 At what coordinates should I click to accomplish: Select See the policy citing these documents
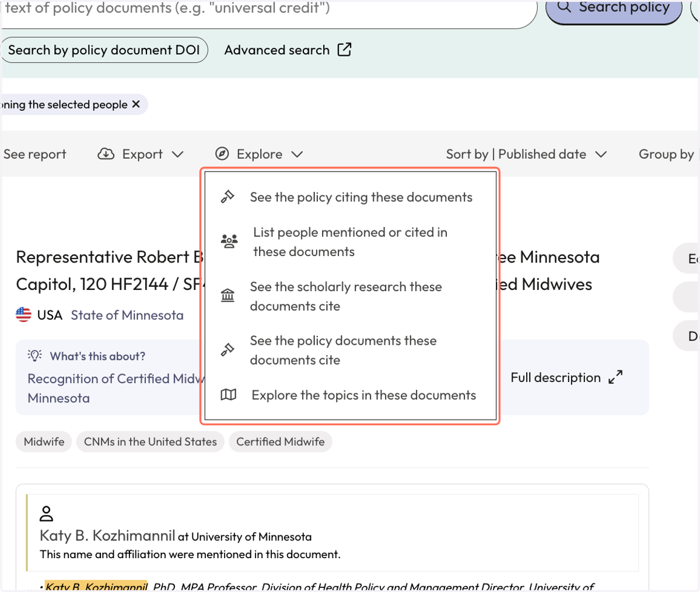click(x=350, y=197)
